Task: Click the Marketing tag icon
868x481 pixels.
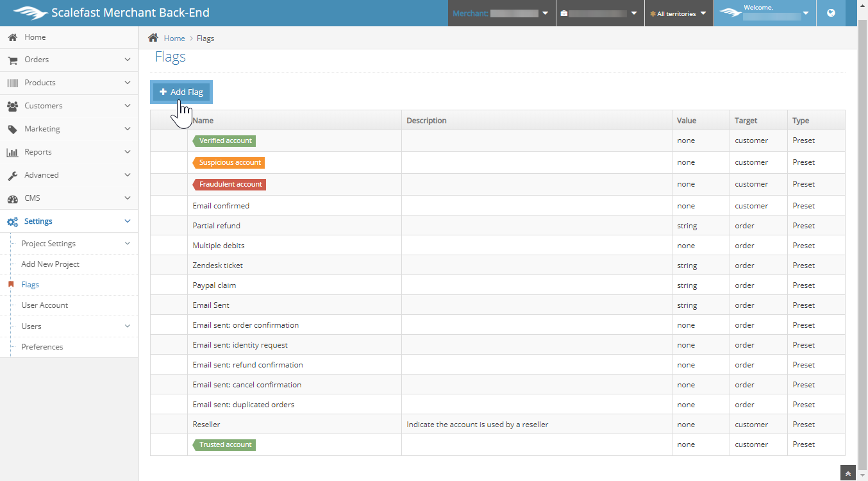Action: point(12,129)
